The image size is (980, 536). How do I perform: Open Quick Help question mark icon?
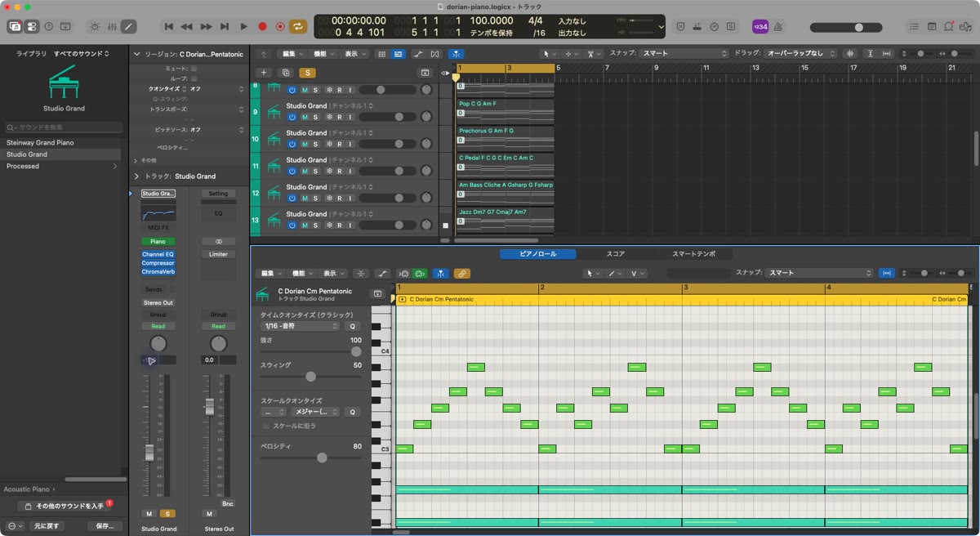(x=48, y=26)
